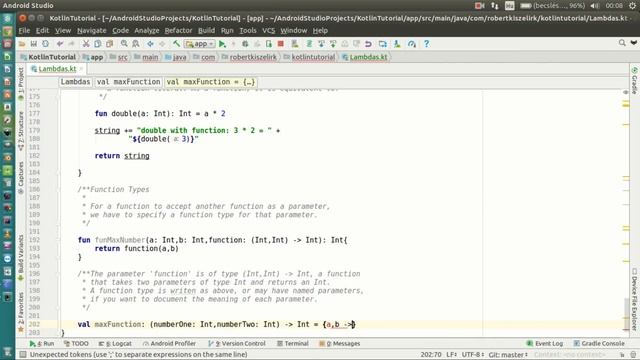The height and width of the screenshot is (360, 640).
Task: Open the Run tool window
Action: click(42, 344)
